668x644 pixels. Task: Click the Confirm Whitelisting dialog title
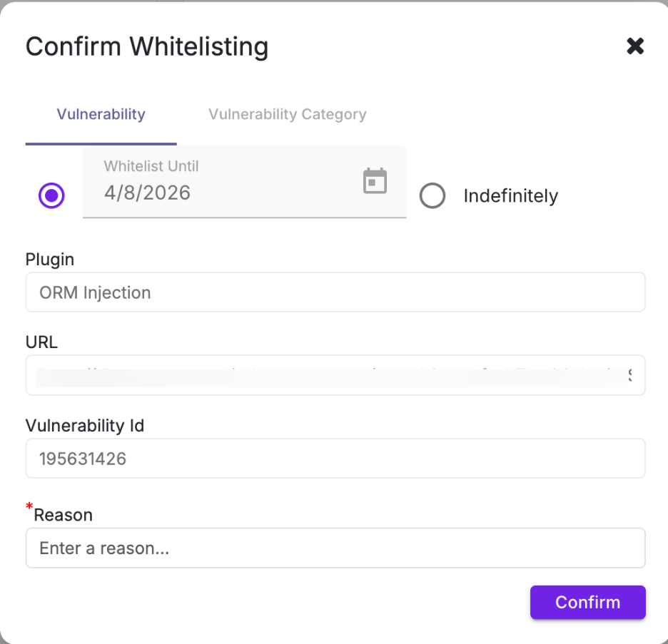click(147, 47)
